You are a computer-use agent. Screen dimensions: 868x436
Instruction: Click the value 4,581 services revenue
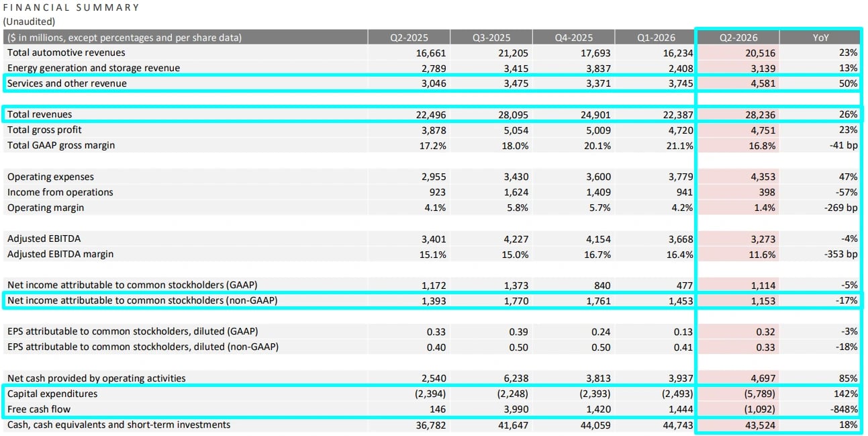[763, 83]
